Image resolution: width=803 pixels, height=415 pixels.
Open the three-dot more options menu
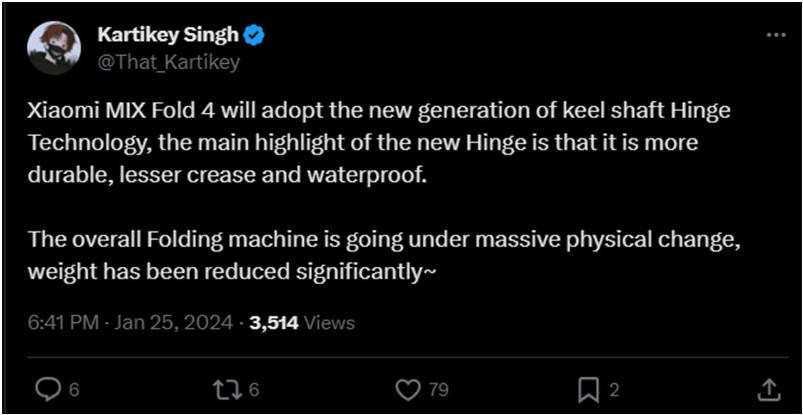(775, 35)
